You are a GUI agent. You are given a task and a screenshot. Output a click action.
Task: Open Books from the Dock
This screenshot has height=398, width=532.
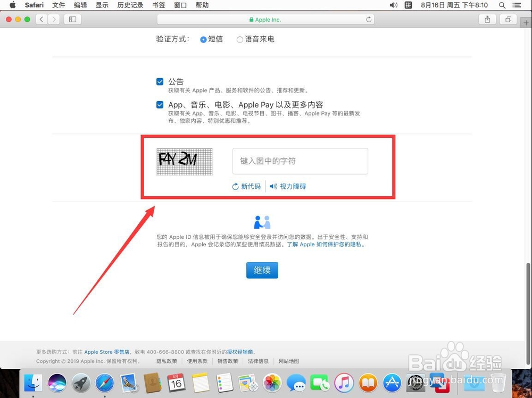pos(368,383)
